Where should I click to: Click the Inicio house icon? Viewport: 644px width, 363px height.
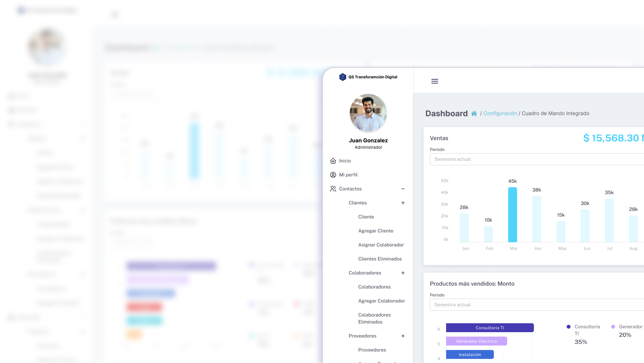tap(333, 161)
